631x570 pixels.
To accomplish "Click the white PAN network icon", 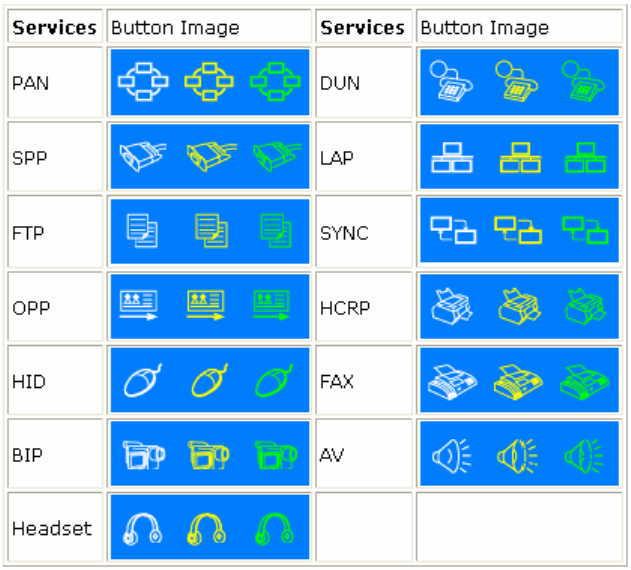I will pyautogui.click(x=140, y=82).
